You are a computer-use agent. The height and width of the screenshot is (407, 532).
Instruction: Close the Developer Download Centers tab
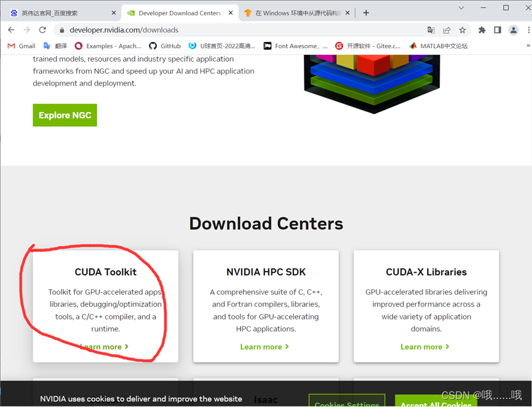point(231,13)
